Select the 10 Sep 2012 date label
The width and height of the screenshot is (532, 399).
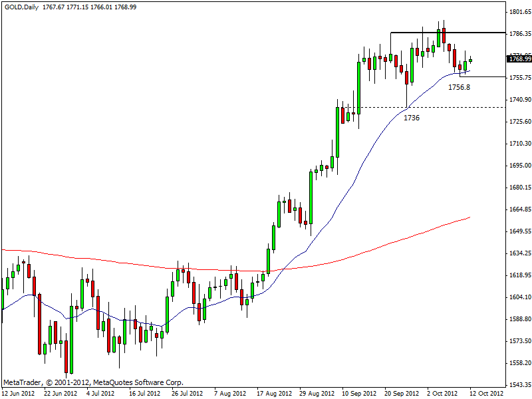point(358,394)
